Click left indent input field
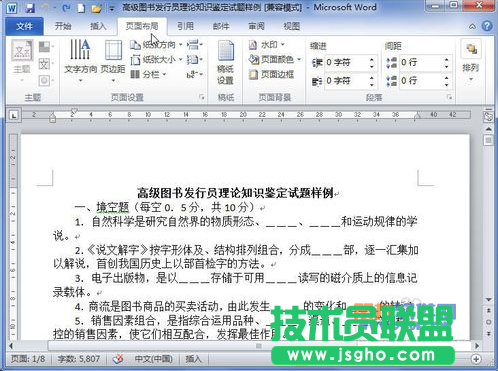This screenshot has width=498, height=371. [x=346, y=63]
